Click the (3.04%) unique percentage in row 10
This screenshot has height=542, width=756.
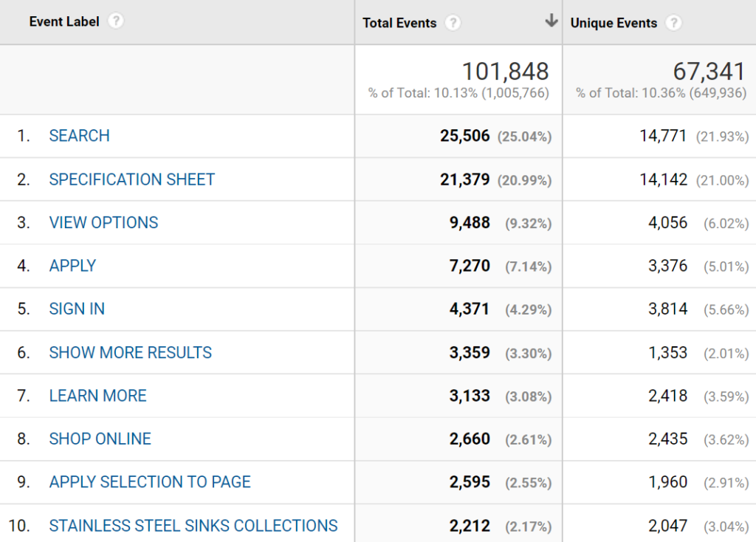coord(726,526)
